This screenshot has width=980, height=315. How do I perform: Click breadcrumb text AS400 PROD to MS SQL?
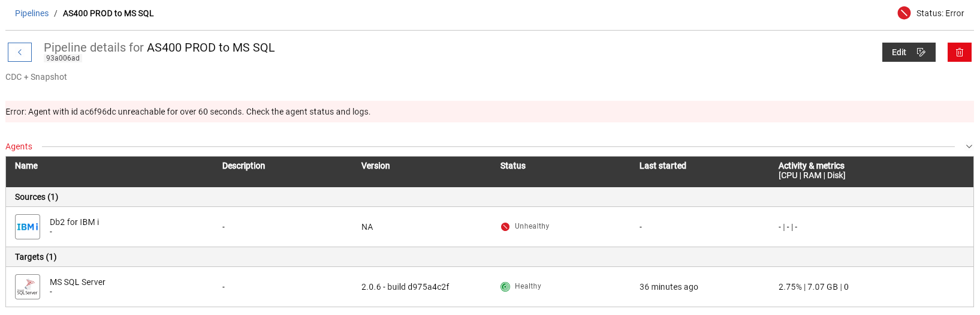tap(108, 13)
